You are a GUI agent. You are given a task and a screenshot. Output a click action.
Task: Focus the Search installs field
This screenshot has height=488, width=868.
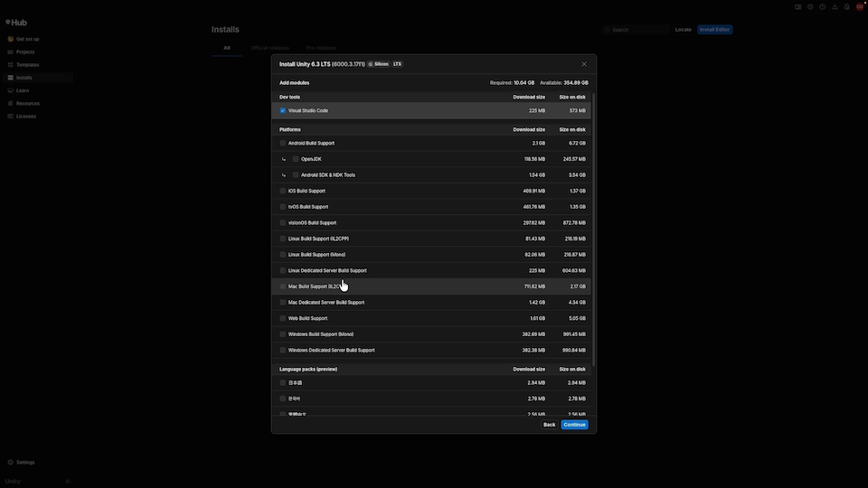pyautogui.click(x=637, y=30)
